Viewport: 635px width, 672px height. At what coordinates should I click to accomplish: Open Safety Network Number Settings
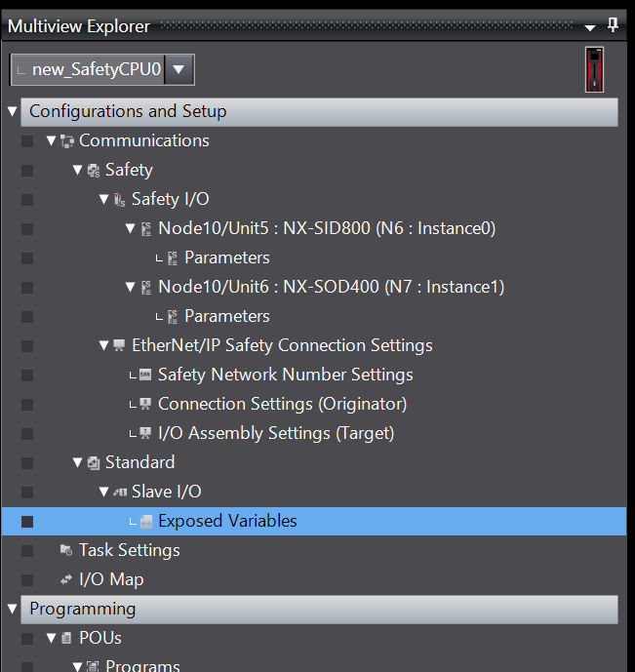click(x=286, y=375)
